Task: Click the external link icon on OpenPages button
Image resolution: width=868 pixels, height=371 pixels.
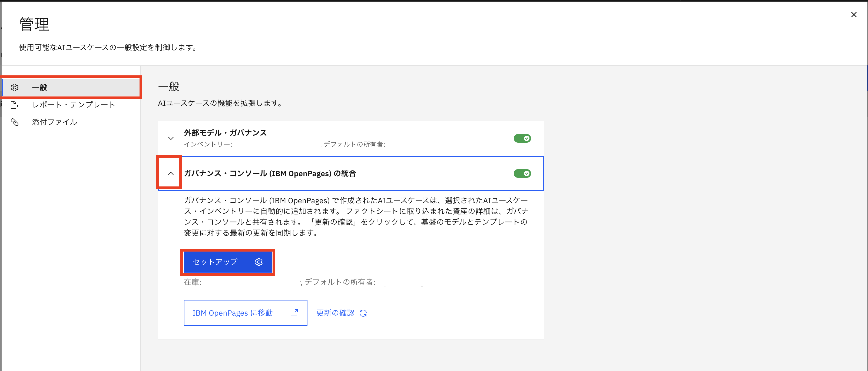Action: point(294,313)
